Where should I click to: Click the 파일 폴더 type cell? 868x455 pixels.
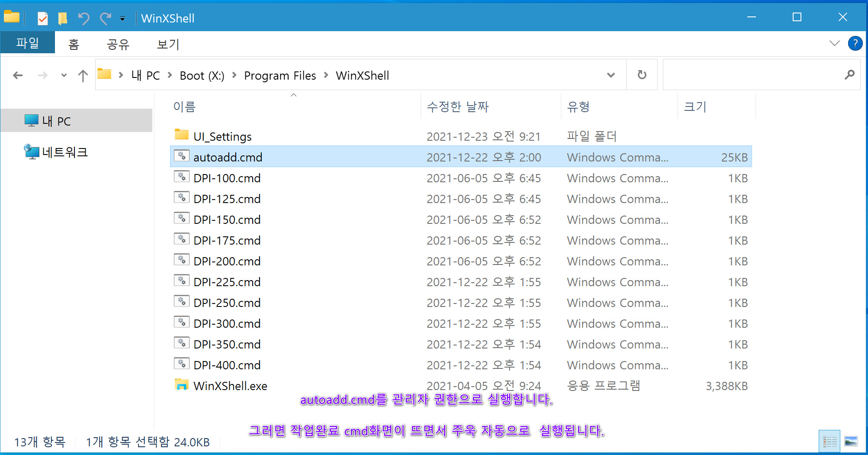[x=592, y=136]
